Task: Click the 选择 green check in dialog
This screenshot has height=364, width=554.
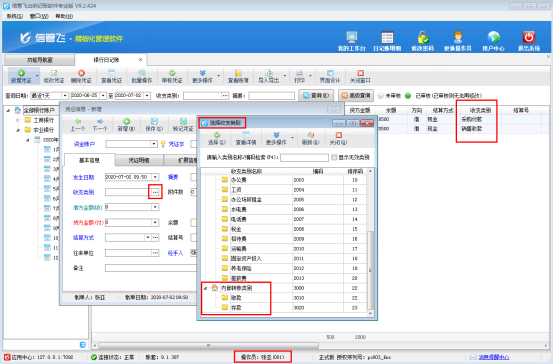Action: point(217,135)
